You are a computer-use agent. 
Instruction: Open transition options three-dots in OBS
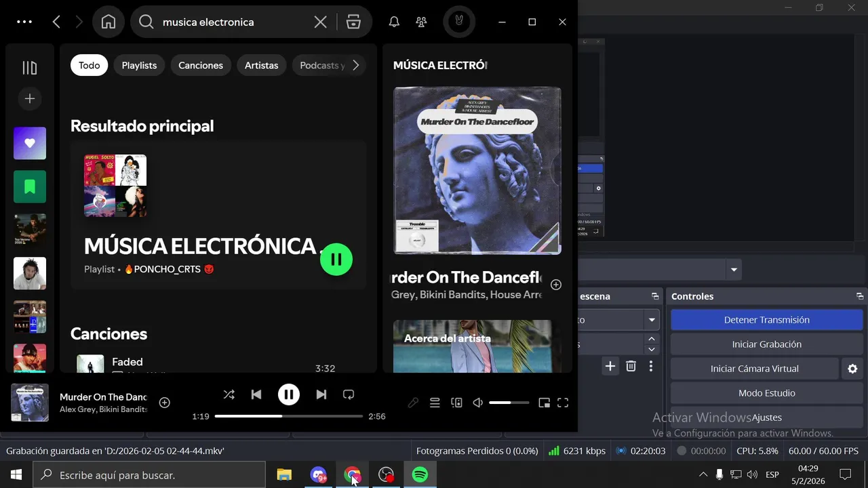[x=651, y=366]
